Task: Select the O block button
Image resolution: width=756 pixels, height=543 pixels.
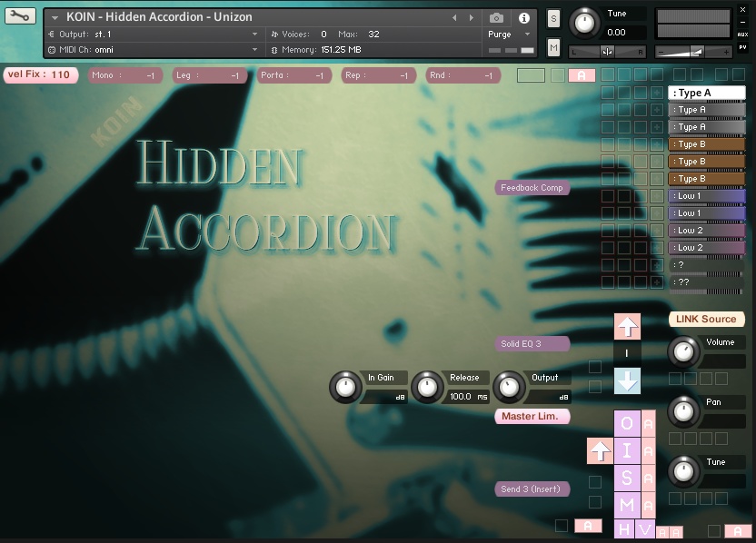Action: pyautogui.click(x=627, y=423)
